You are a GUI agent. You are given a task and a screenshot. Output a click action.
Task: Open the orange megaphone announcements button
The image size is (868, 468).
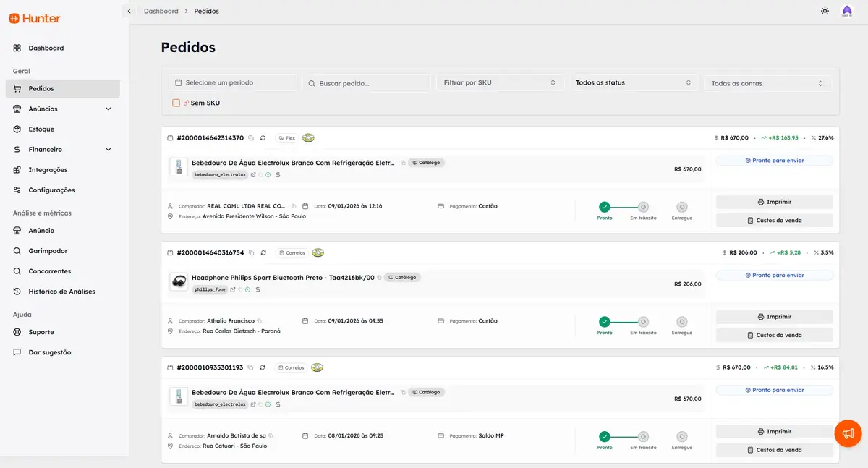tap(848, 433)
